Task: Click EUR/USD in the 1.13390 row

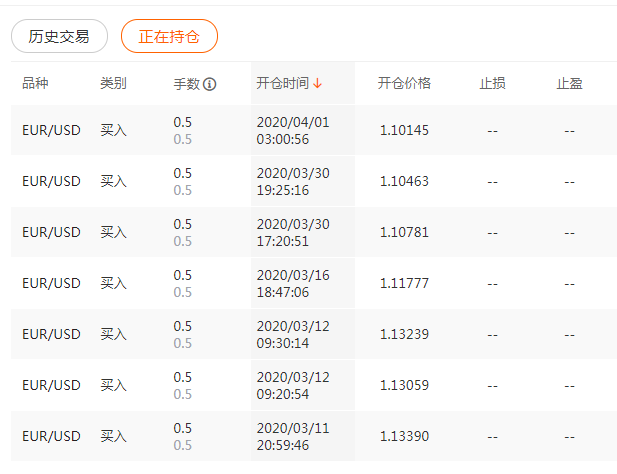Action: (52, 436)
